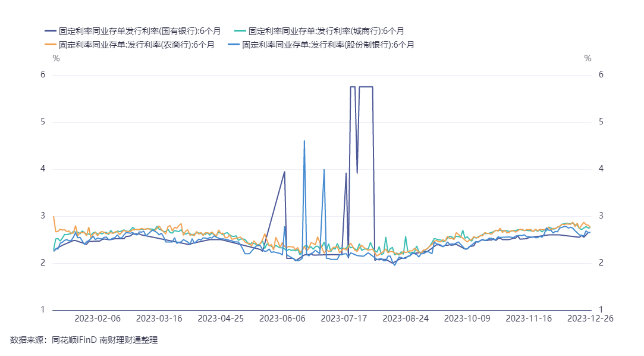Image resolution: width=644 pixels, height=356 pixels.
Task: Select the 2023-06-06 x-axis date label
Action: pos(282,318)
